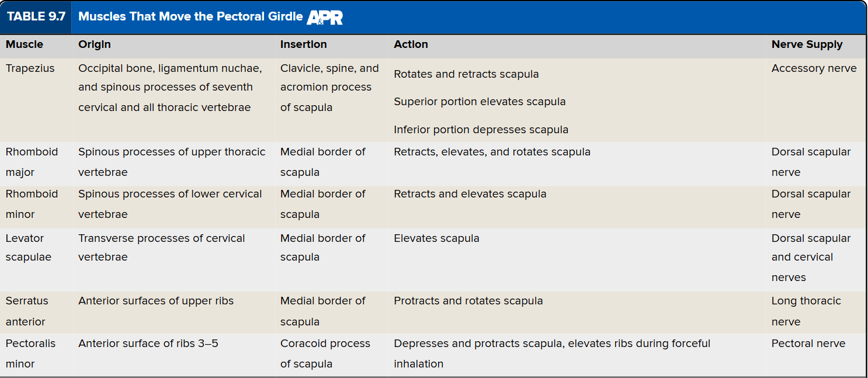
Task: Click the Pectoral nerve cell
Action: click(808, 344)
